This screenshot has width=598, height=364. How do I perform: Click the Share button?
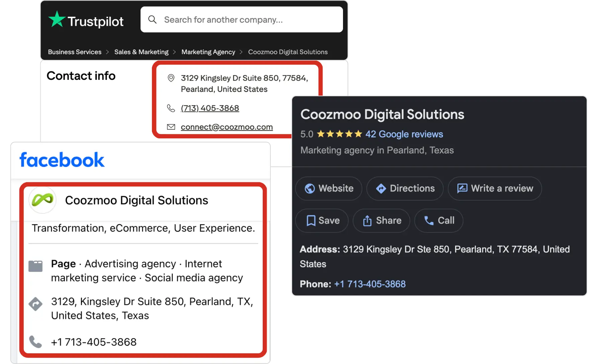[x=381, y=220]
